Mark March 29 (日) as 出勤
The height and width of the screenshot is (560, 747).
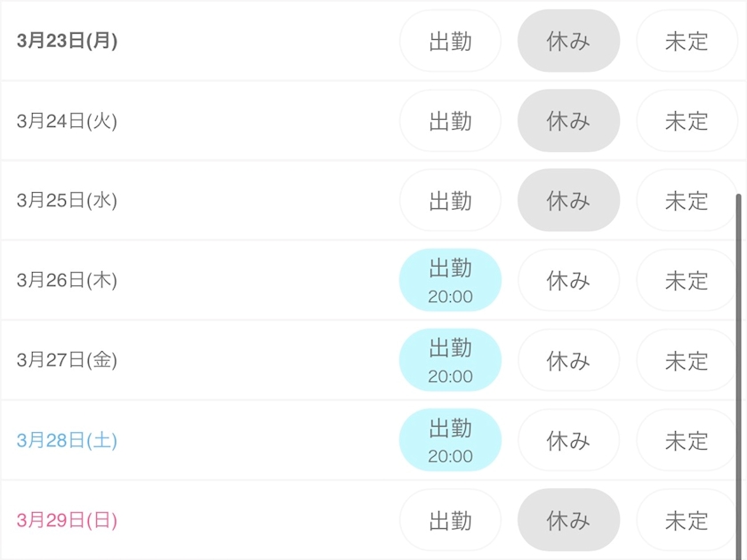[450, 521]
